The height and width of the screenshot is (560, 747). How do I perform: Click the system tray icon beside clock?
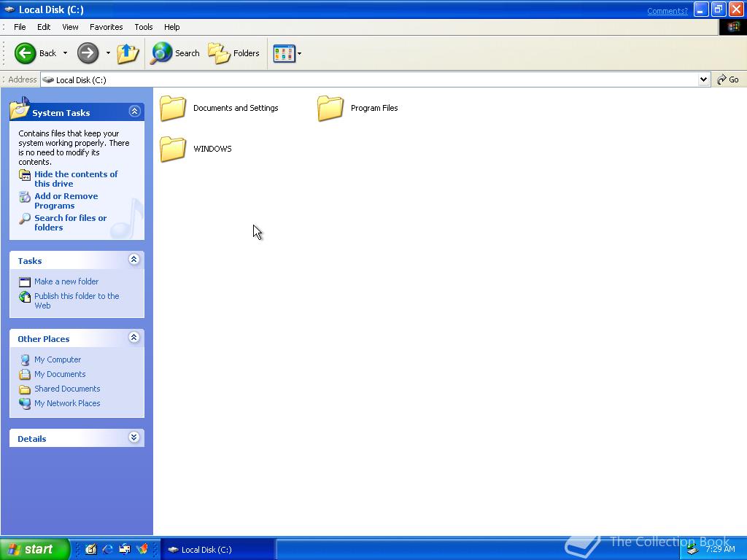click(x=692, y=550)
